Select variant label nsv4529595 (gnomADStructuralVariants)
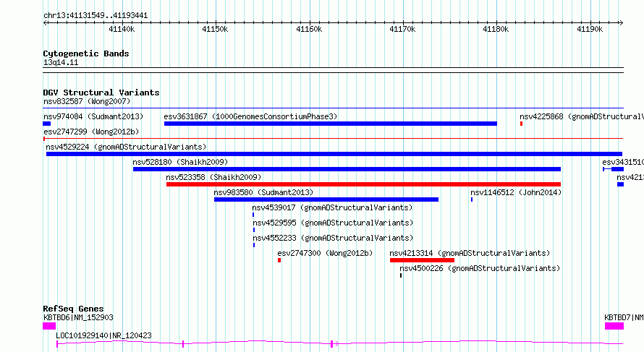Image resolution: width=644 pixels, height=352 pixels. point(333,223)
